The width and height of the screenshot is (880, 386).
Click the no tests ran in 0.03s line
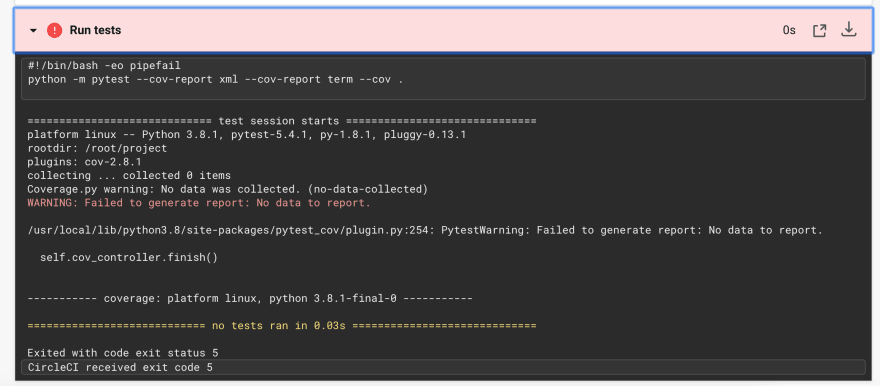coord(282,325)
